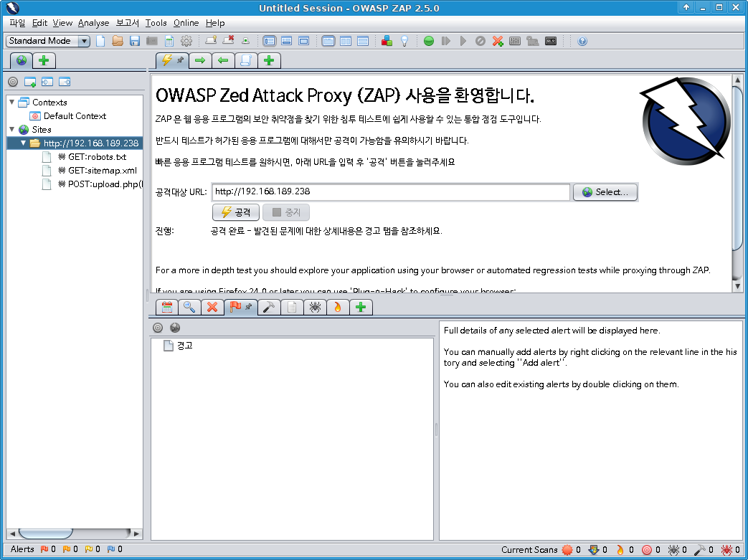Screen dimensions: 748x560
Task: Click the welcome panel vertical scrollbar
Action: [x=737, y=167]
